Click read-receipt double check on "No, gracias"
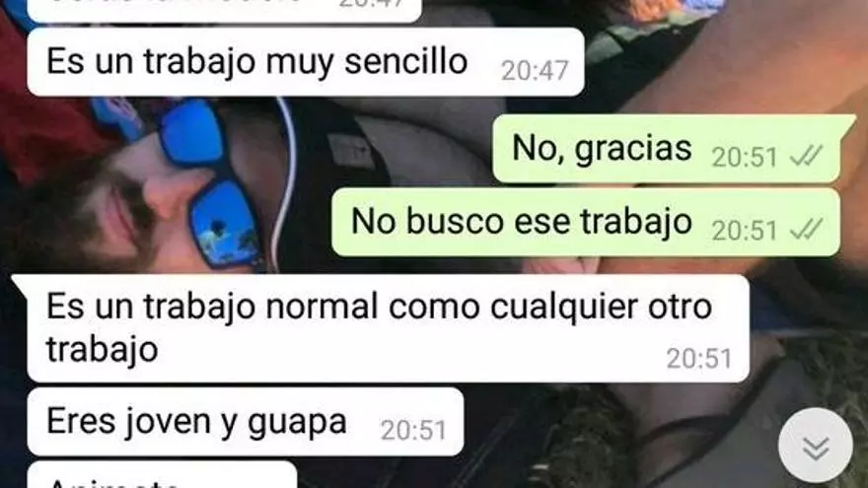 pos(806,158)
